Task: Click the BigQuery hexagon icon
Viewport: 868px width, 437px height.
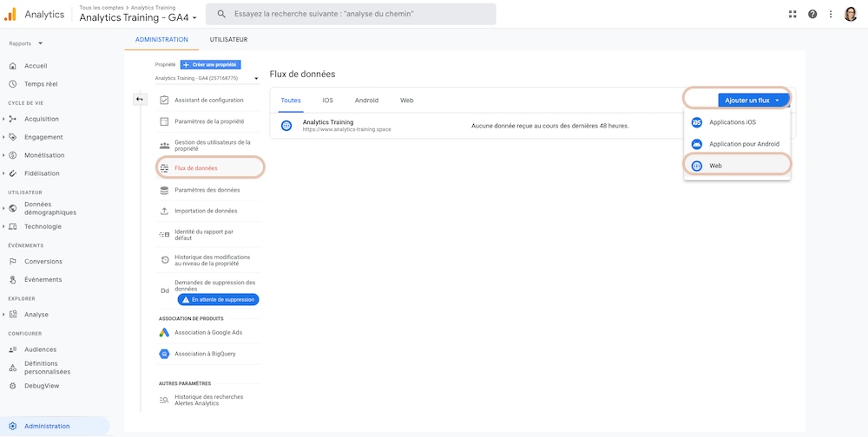Action: point(164,354)
